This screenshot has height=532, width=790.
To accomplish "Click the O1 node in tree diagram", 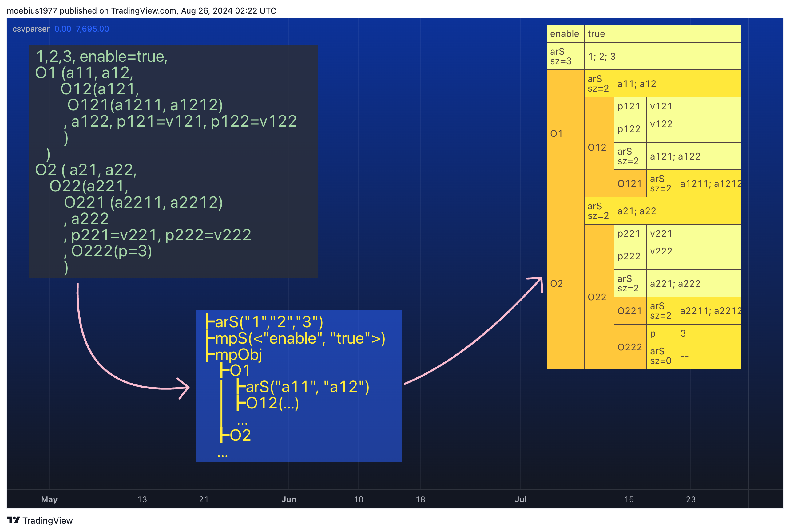I will [235, 370].
